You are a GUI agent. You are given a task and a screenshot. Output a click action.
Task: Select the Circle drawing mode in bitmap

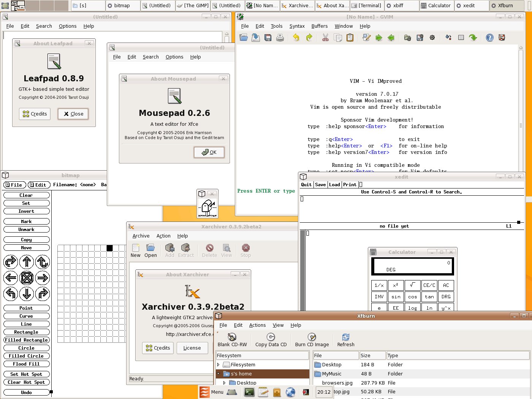[x=27, y=348]
